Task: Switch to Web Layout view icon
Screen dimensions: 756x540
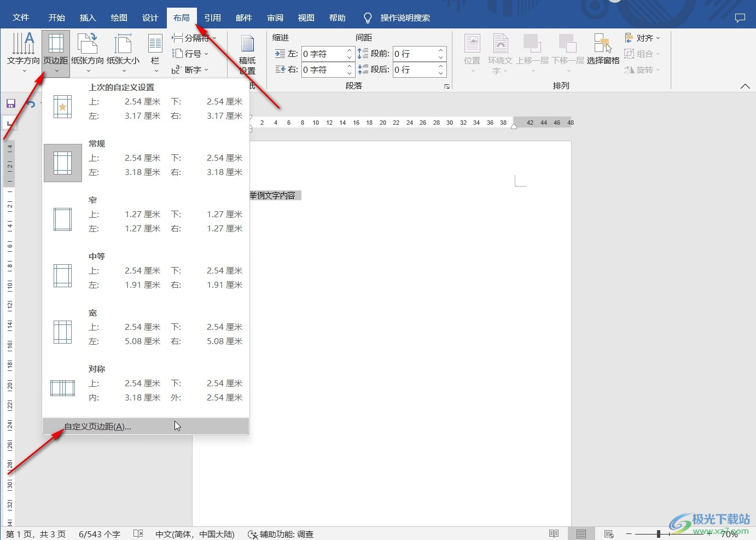Action: [x=609, y=533]
